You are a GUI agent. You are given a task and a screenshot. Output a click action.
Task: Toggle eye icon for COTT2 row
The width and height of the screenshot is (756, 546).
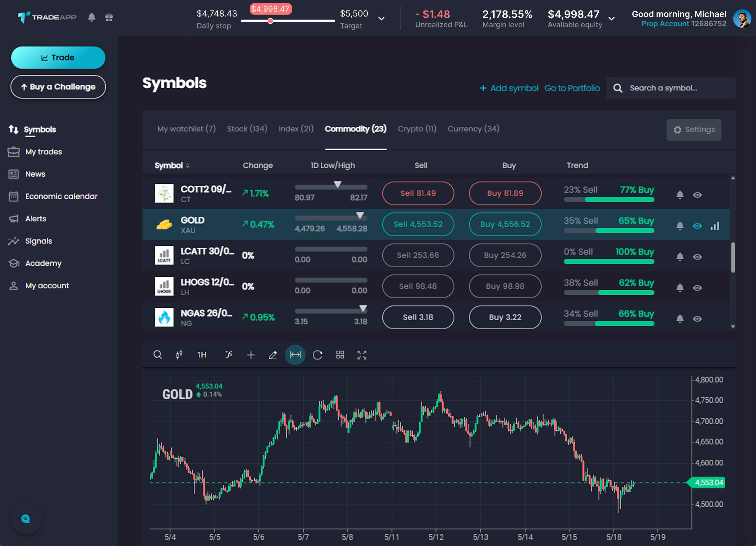(697, 195)
